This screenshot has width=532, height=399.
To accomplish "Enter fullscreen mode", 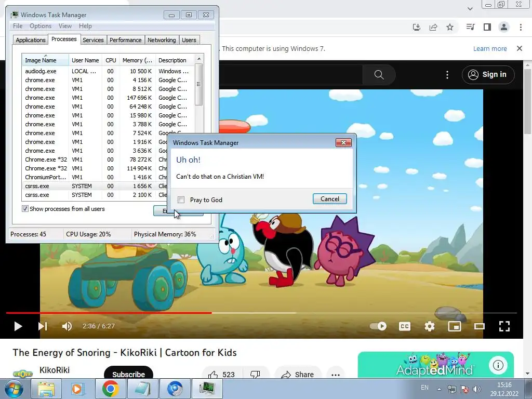I will point(504,326).
